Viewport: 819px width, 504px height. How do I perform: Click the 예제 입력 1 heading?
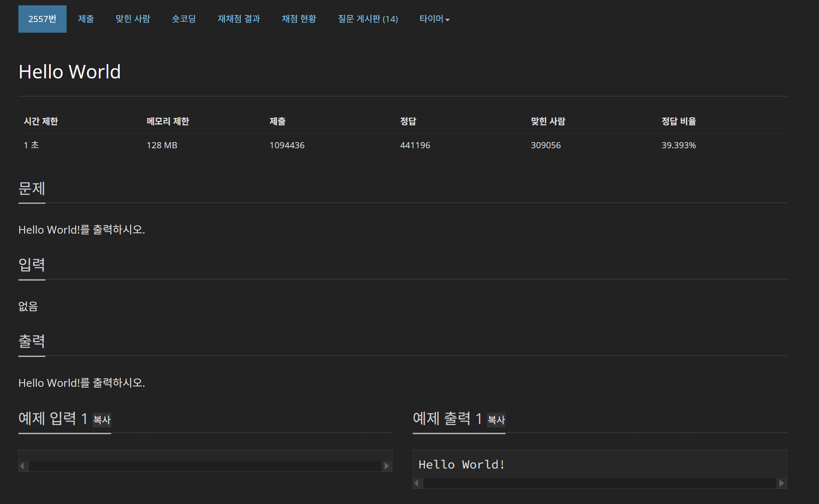click(x=53, y=419)
